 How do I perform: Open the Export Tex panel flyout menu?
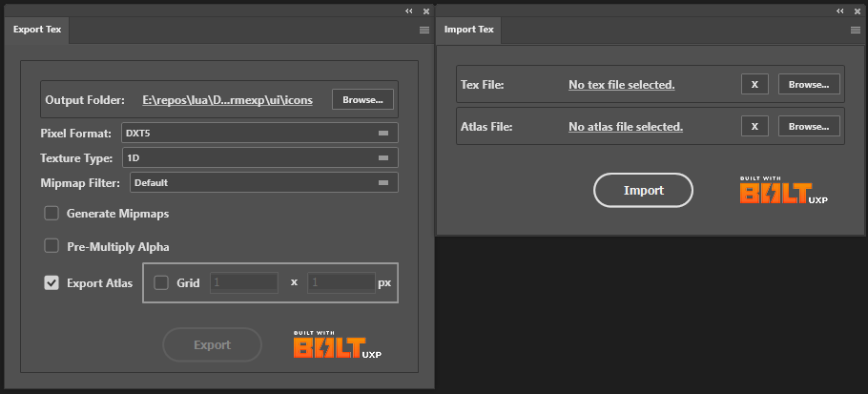pos(424,31)
